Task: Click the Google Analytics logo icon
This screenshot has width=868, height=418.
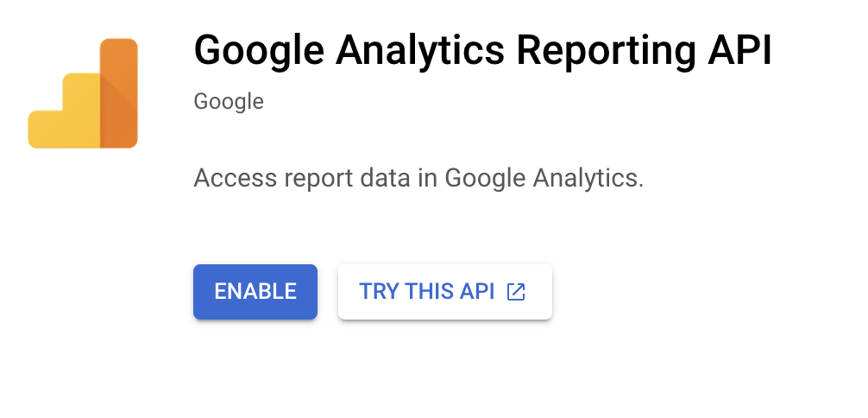Action: click(83, 93)
